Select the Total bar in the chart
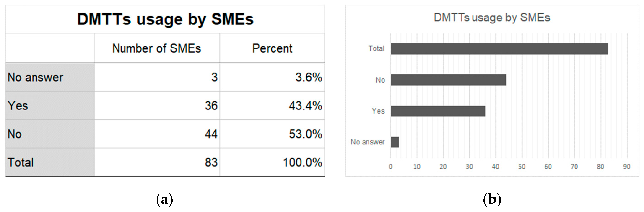 click(x=499, y=49)
